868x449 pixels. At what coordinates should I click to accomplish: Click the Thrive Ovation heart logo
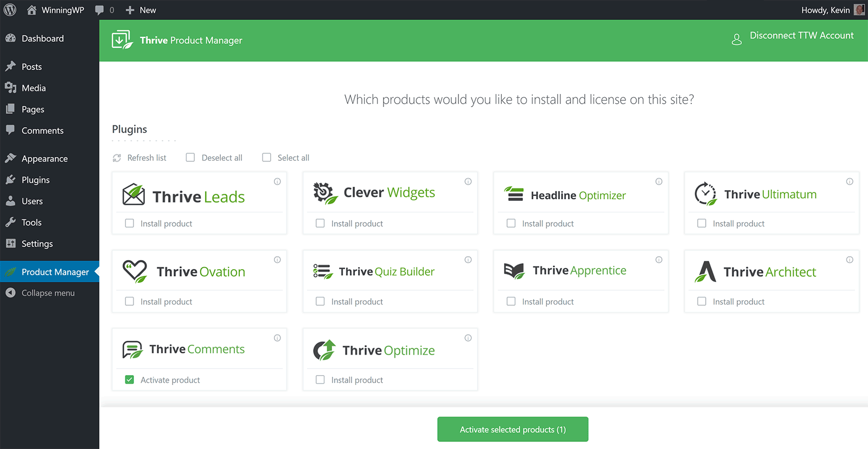135,271
